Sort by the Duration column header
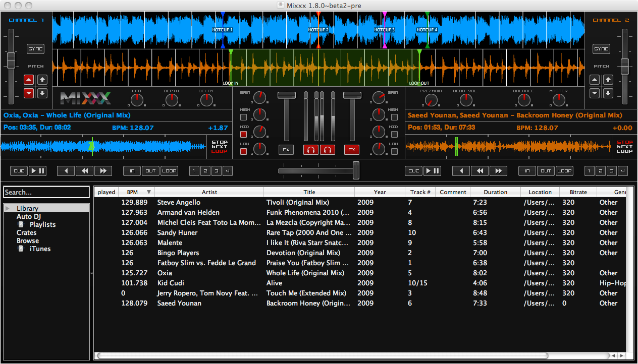The image size is (638, 364). tap(496, 192)
